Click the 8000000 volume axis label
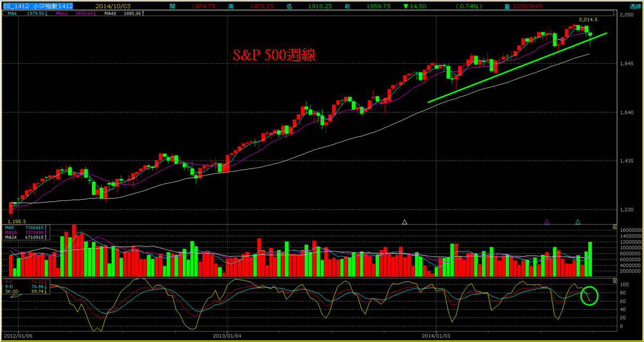The height and width of the screenshot is (342, 644). tap(629, 253)
